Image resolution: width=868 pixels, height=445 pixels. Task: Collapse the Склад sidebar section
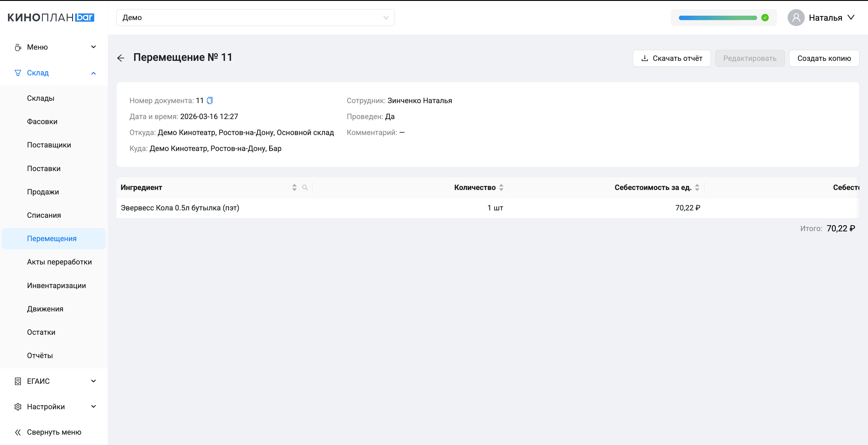[54, 73]
